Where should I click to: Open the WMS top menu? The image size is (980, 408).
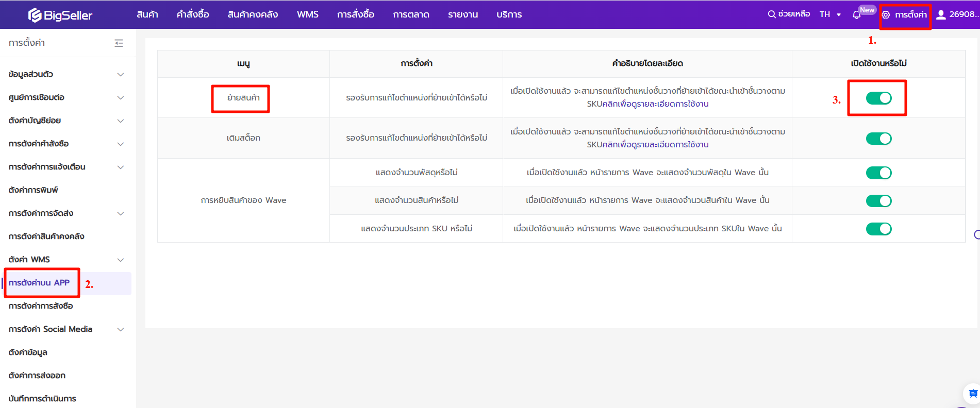tap(308, 14)
